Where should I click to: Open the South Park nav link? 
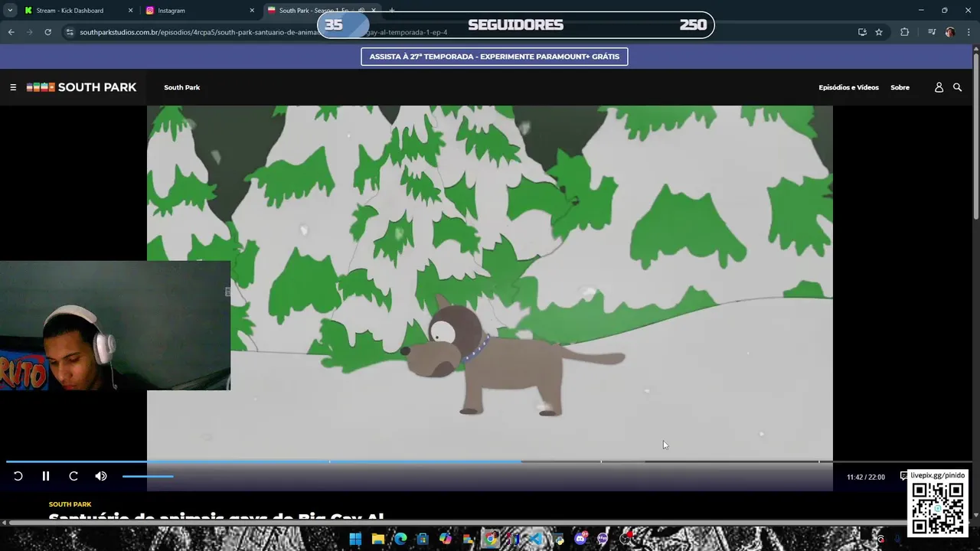point(182,87)
